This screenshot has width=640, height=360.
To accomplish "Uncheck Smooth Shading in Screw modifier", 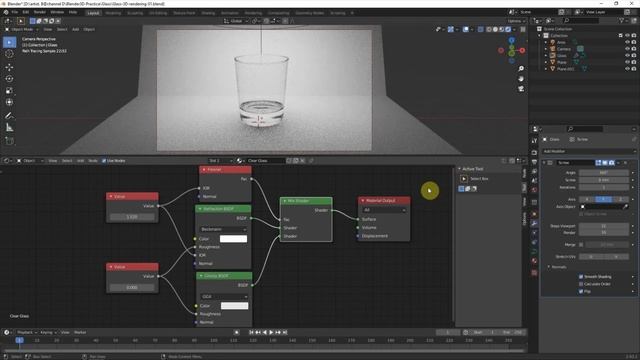I will coord(581,277).
